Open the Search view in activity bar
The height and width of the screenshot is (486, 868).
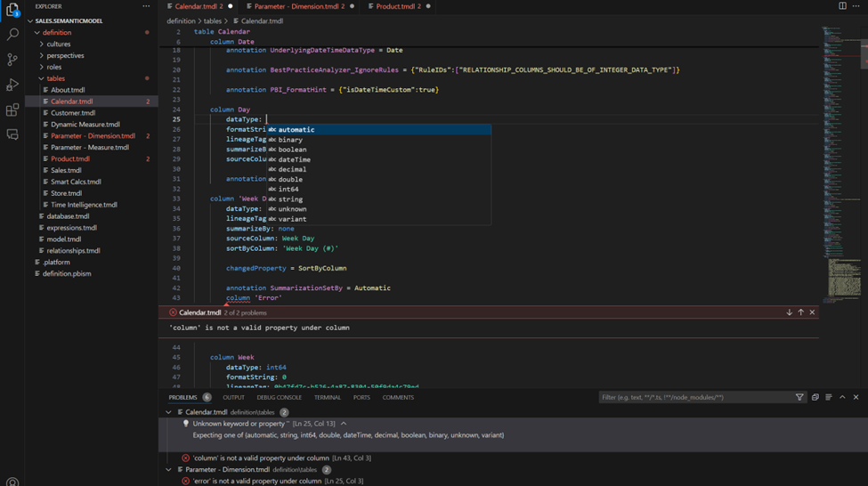point(12,35)
